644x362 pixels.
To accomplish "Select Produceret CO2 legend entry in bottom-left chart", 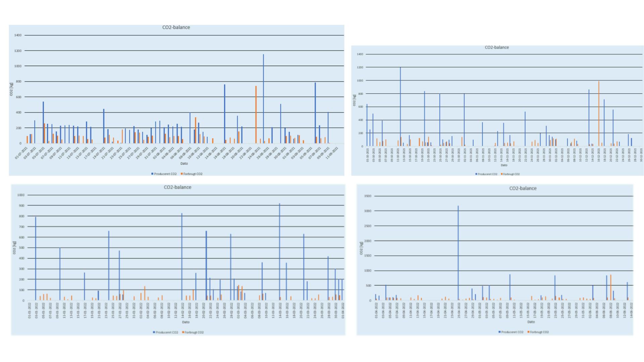I will coord(167,333).
